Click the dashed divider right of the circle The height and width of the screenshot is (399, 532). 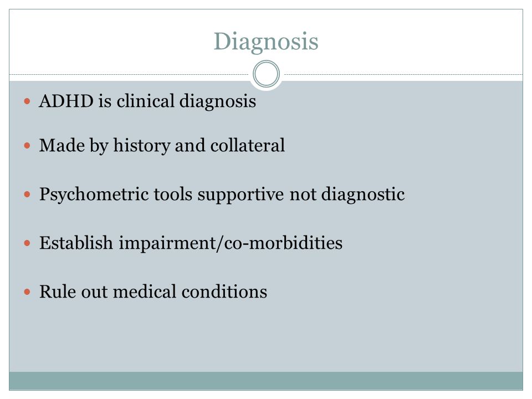403,74
